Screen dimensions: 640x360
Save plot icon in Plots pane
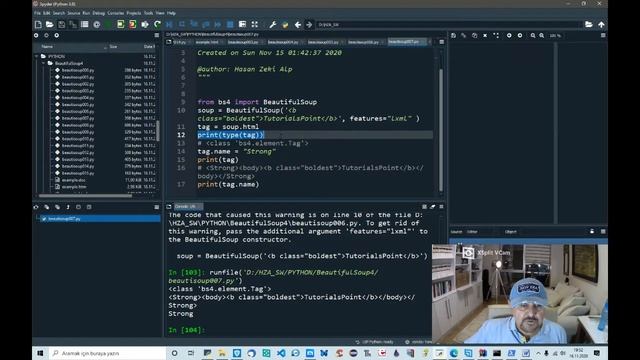(x=453, y=36)
